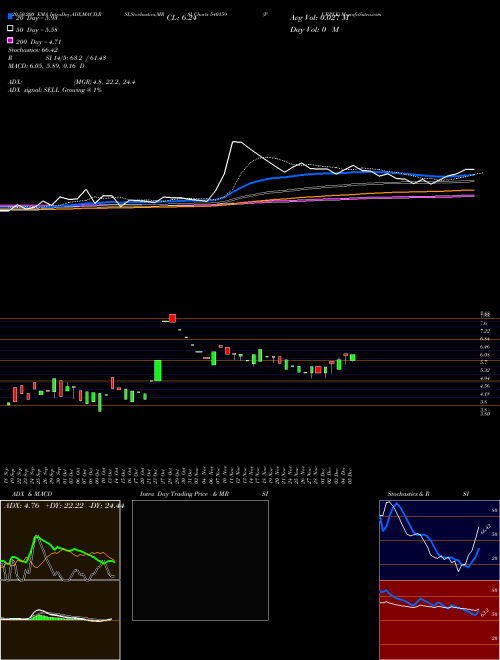Image resolution: width=500 pixels, height=660 pixels.
Task: Click the last green candlestick on the price chart
Action: click(x=353, y=357)
